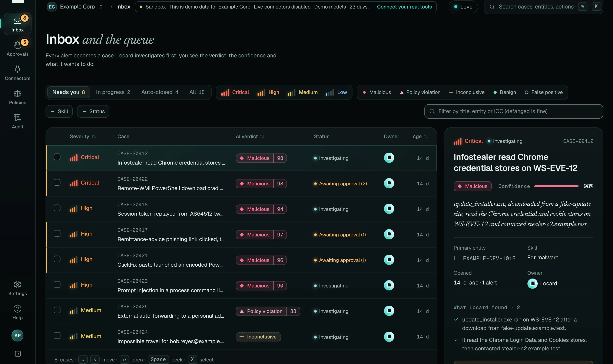613x364 pixels.
Task: Click the Search cases, entities, actions box
Action: point(543,7)
